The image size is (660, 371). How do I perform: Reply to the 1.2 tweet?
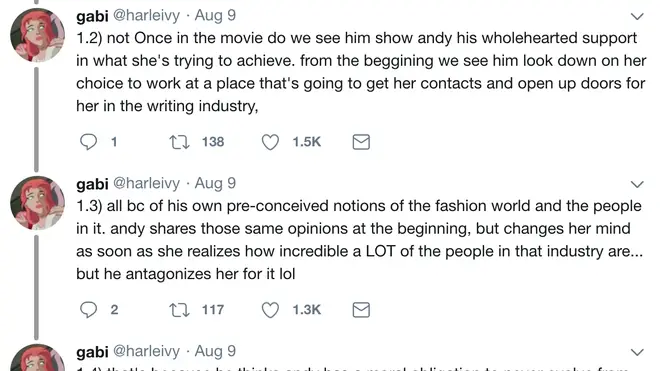coord(88,142)
